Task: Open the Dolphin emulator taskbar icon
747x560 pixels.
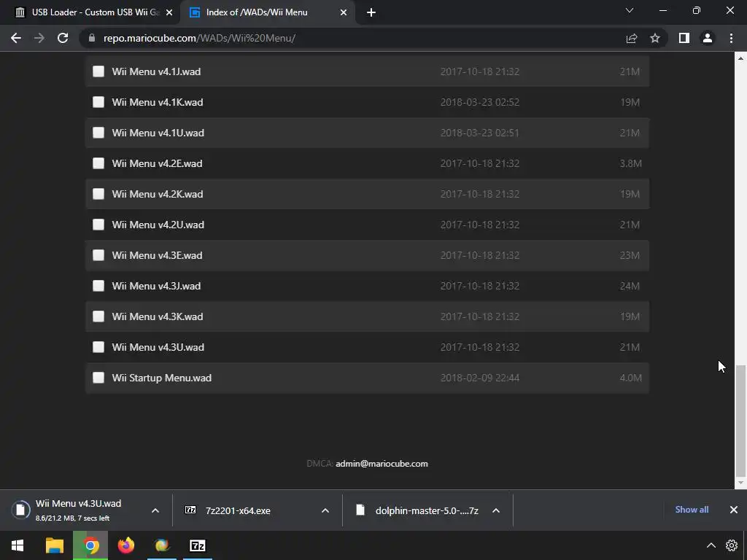Action: tap(162, 545)
